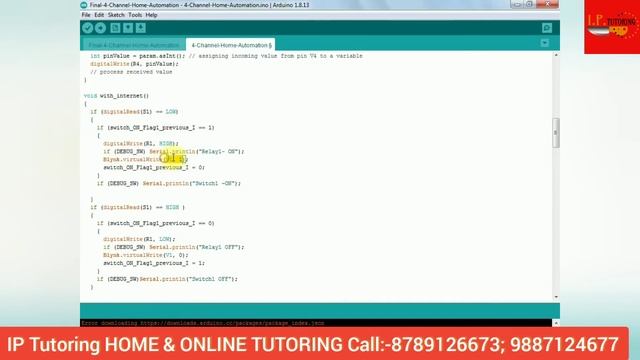Select the 4-Channel-Home-Automation tab

click(x=231, y=44)
